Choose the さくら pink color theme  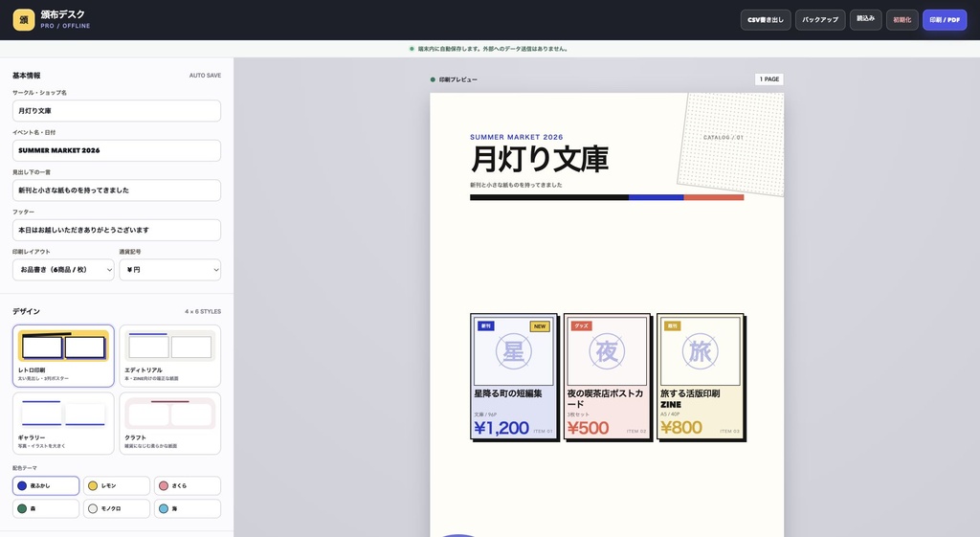point(187,485)
